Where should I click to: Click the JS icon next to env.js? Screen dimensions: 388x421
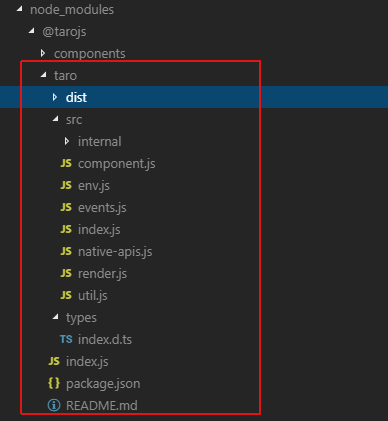coord(66,185)
